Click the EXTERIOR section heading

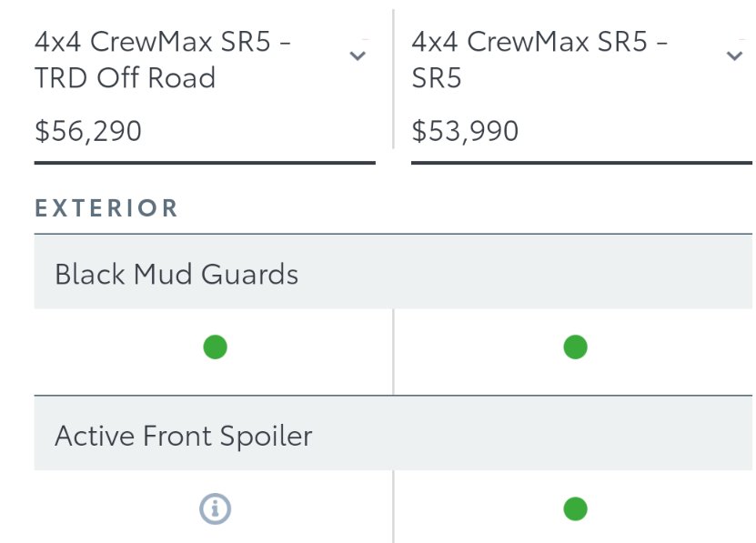(106, 208)
